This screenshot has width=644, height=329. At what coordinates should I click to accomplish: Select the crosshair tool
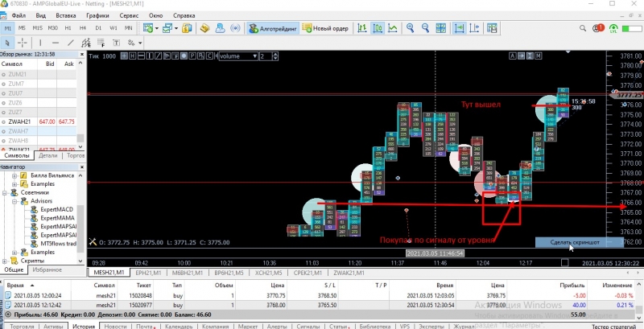click(23, 43)
